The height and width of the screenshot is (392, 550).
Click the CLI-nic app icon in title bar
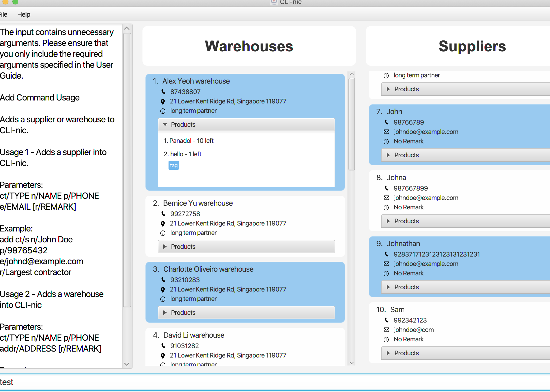274,2
